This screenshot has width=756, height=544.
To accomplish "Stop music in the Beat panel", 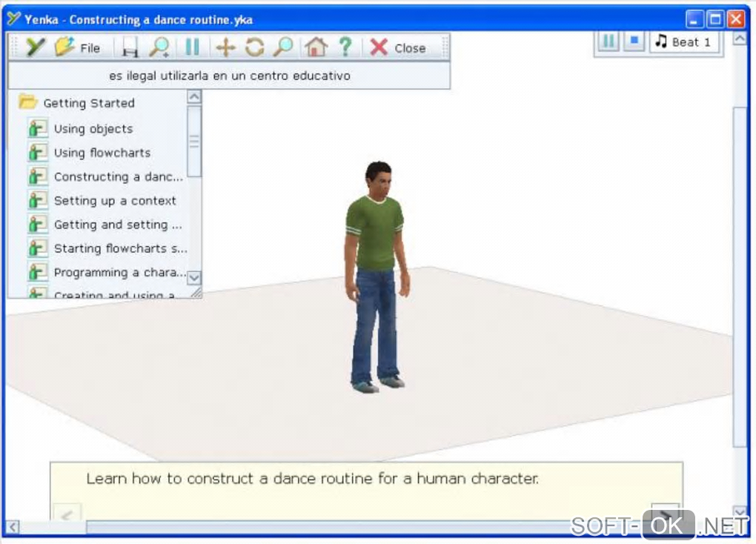I will 634,42.
